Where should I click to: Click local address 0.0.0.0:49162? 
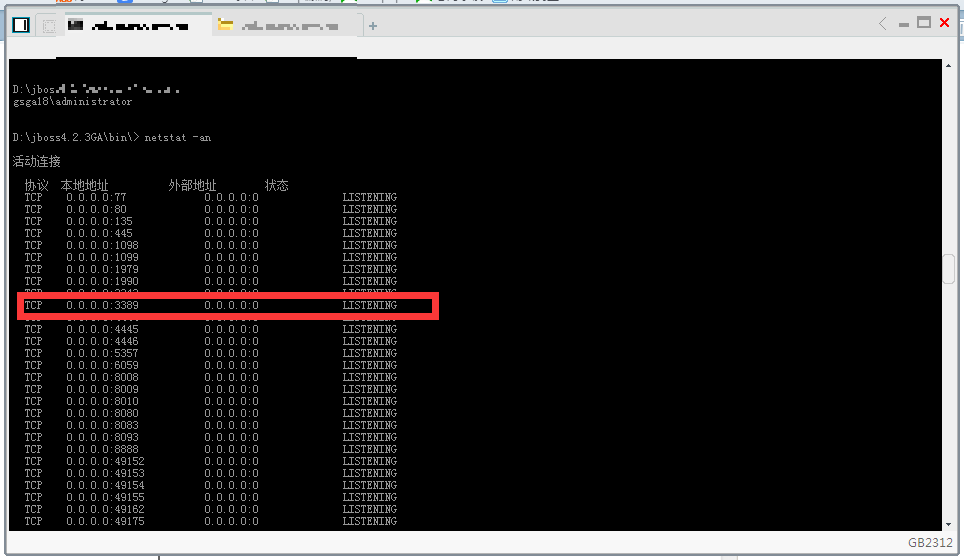pyautogui.click(x=106, y=509)
